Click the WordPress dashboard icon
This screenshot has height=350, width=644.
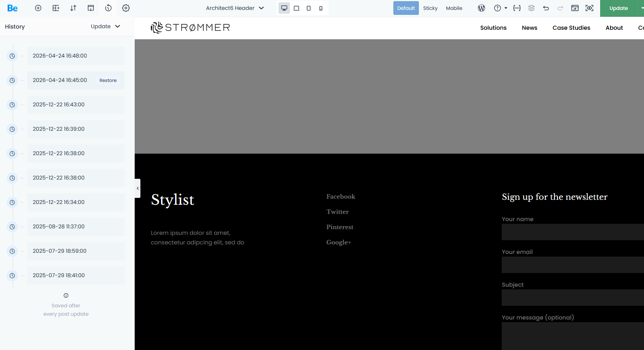coord(481,8)
